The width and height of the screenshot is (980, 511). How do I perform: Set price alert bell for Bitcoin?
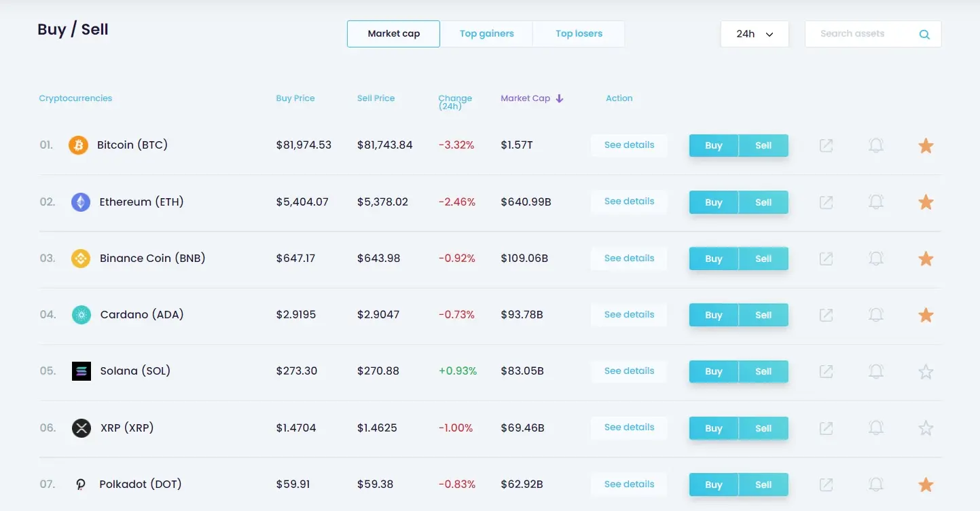[x=876, y=145]
